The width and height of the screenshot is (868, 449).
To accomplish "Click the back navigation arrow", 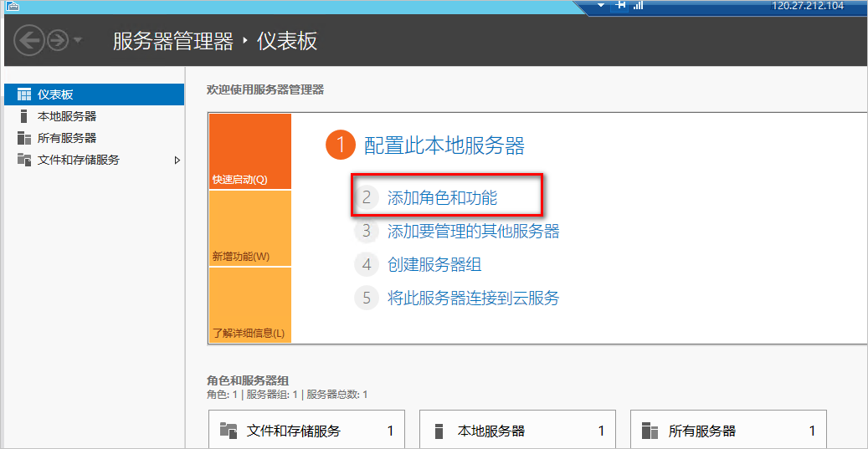I will click(29, 40).
